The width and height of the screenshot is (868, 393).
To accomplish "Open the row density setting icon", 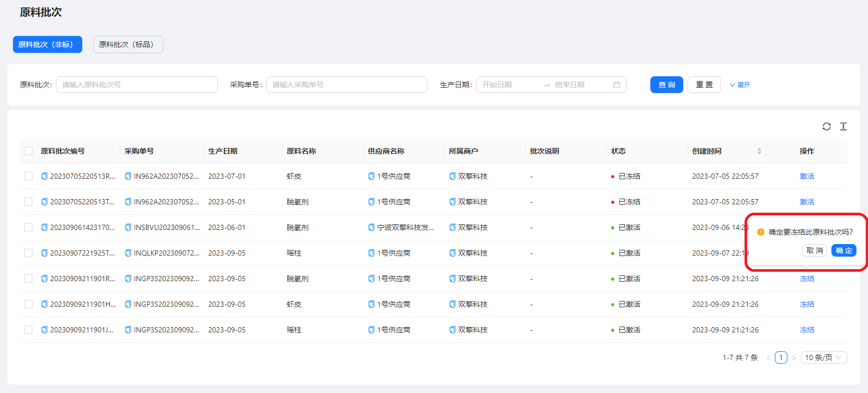I will coord(843,126).
